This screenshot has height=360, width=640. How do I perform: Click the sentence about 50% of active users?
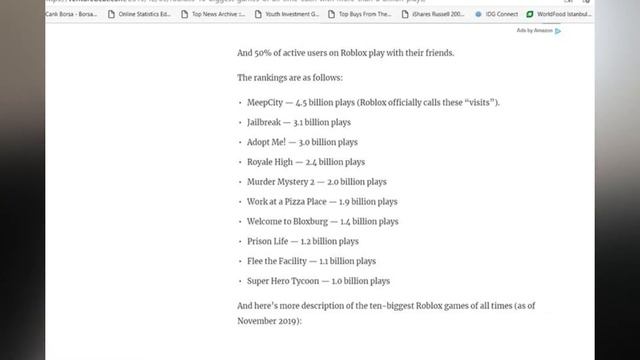coord(345,53)
